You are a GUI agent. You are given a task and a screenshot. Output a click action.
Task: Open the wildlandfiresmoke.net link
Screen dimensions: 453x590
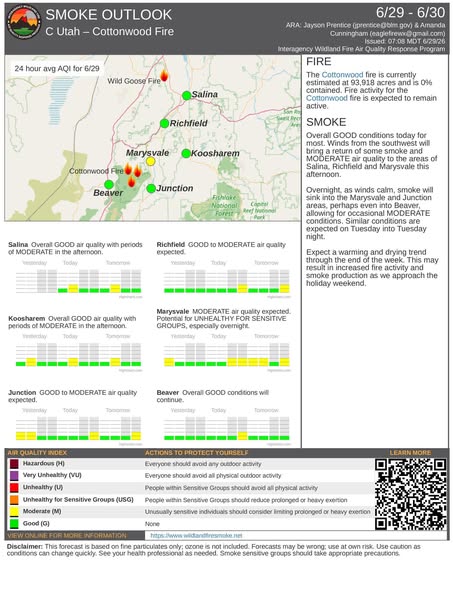pos(196,535)
